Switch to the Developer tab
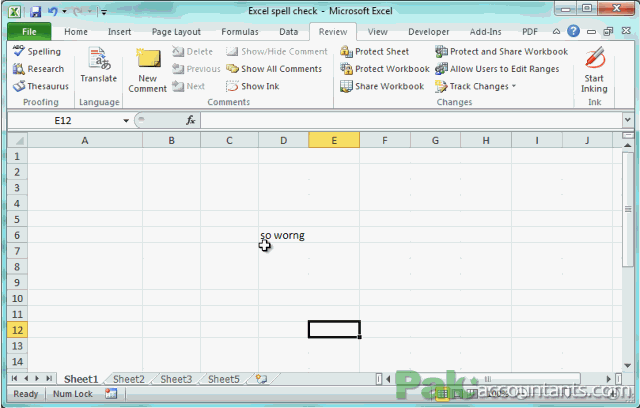Image resolution: width=640 pixels, height=408 pixels. coord(428,31)
